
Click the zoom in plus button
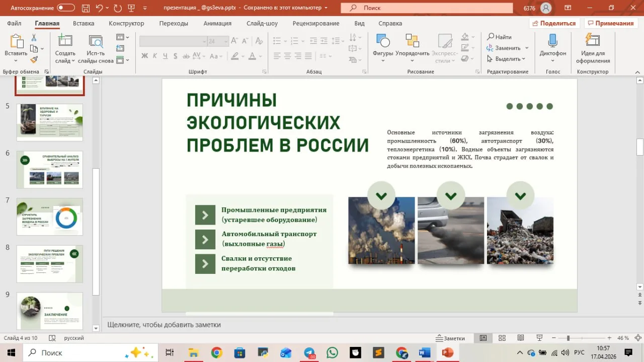coord(609,338)
